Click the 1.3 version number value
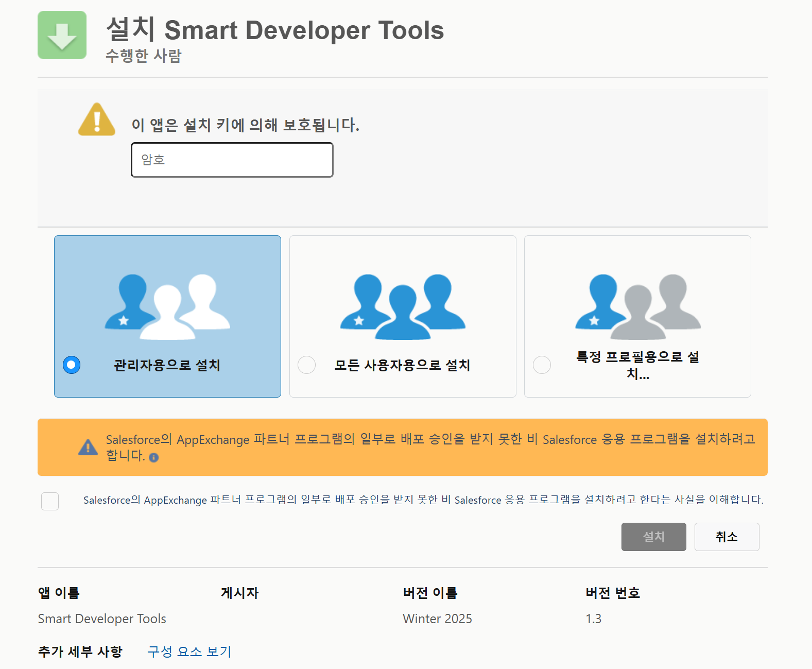812x669 pixels. 593,619
